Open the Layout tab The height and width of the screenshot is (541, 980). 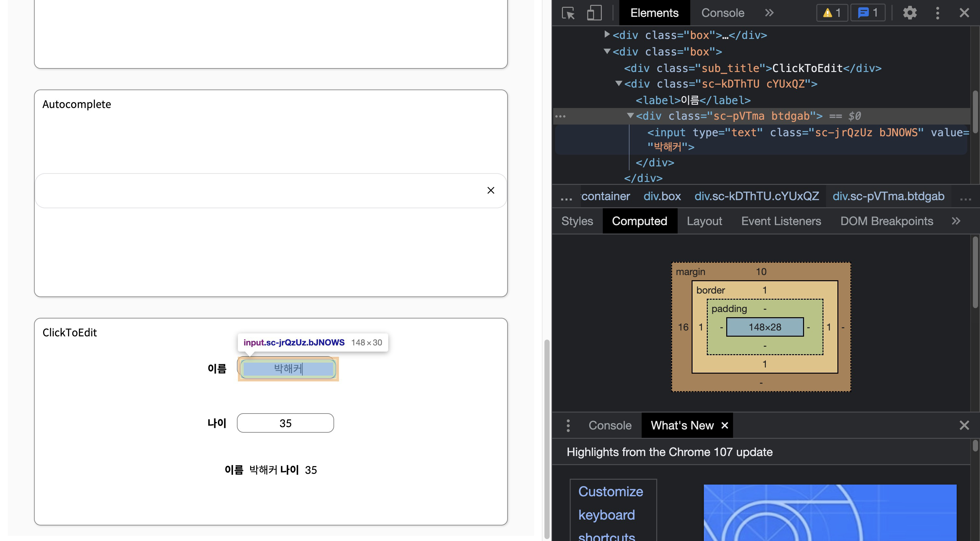point(704,221)
